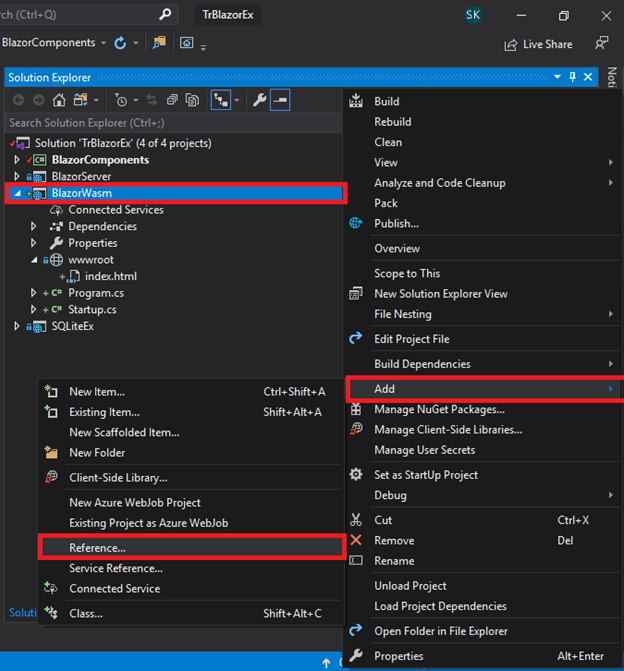
Task: Click the search magnifier icon in title bar
Action: coord(165,15)
